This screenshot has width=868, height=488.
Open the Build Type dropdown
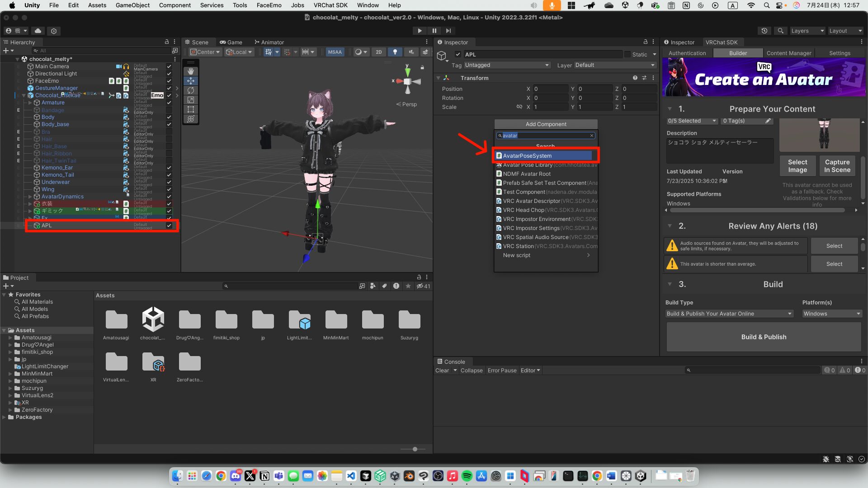(729, 313)
